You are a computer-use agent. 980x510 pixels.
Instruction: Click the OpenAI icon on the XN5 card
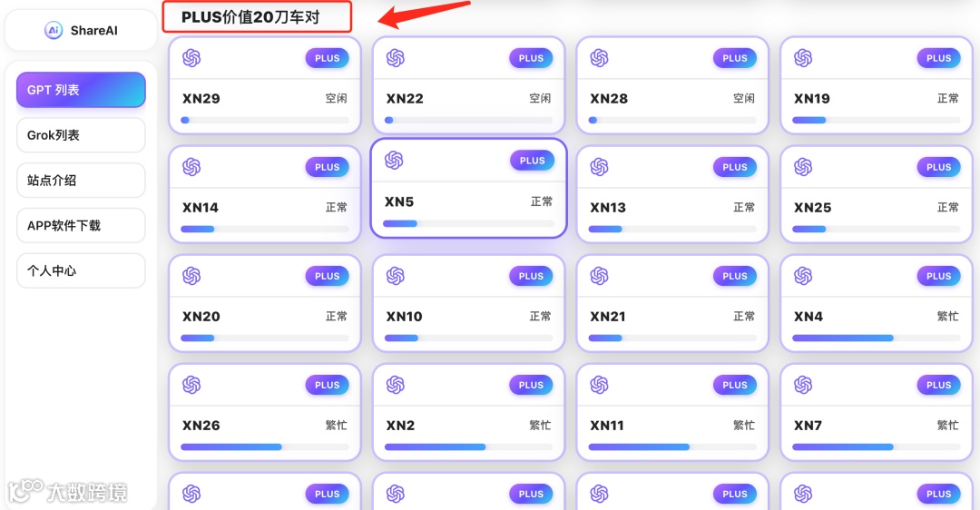point(394,161)
